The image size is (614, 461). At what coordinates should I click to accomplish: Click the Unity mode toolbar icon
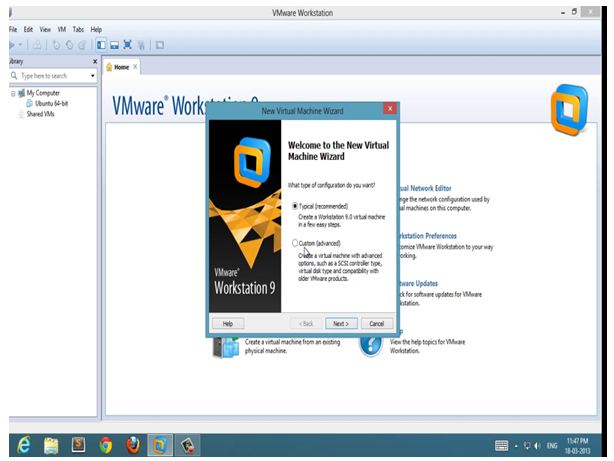[141, 45]
